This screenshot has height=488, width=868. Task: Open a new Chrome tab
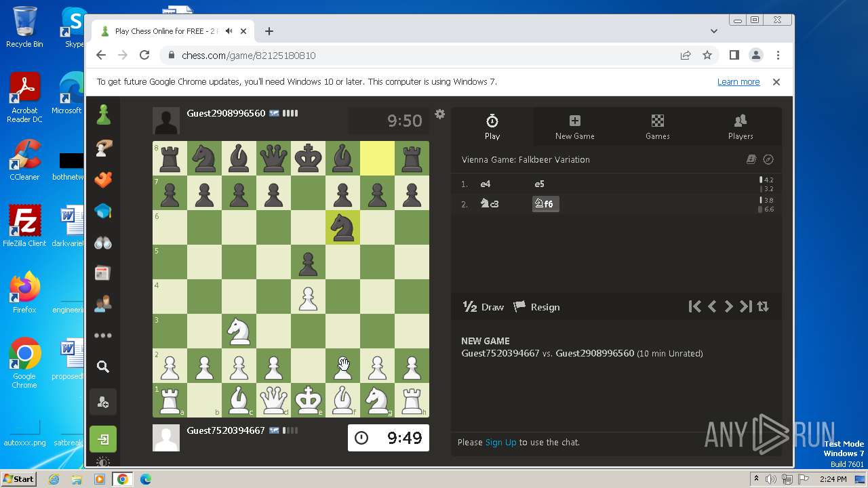(x=269, y=31)
